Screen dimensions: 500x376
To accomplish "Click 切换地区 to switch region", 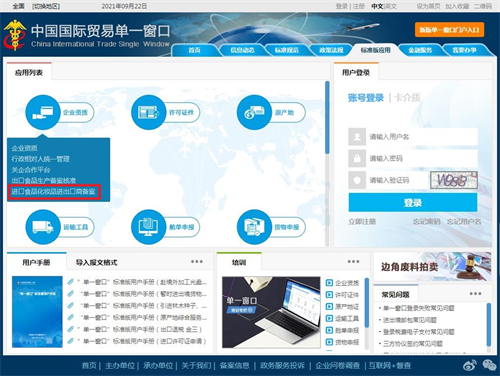I will [x=46, y=6].
